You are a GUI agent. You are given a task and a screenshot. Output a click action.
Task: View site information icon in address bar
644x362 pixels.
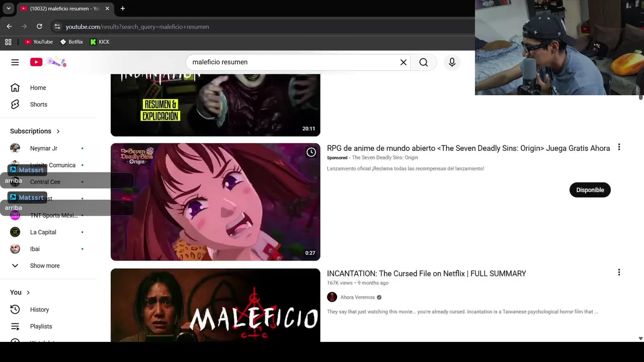tap(57, 27)
